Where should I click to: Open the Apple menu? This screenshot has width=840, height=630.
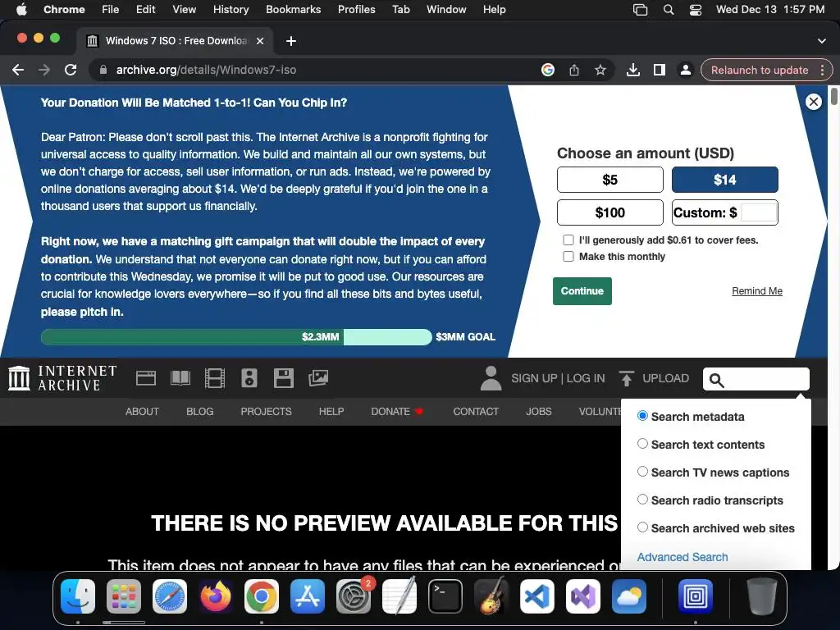(21, 10)
